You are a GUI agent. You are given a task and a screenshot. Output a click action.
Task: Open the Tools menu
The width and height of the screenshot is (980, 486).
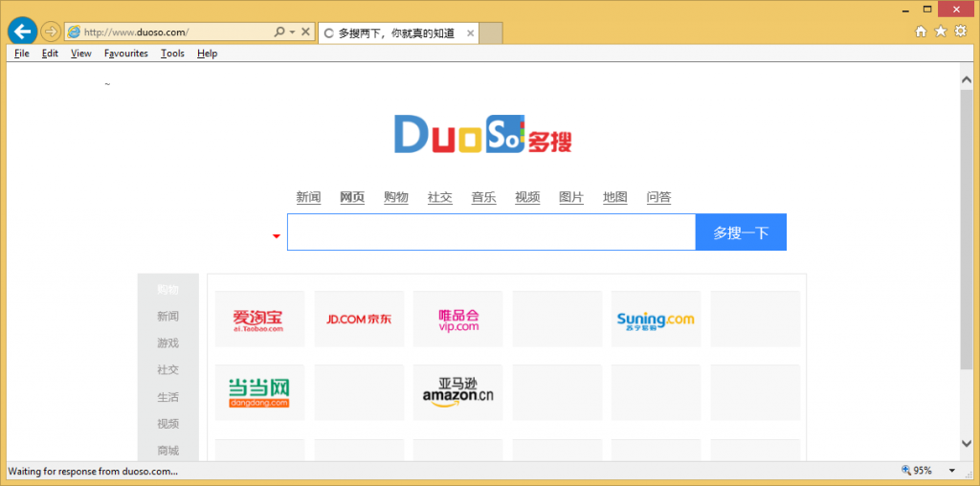click(x=172, y=54)
